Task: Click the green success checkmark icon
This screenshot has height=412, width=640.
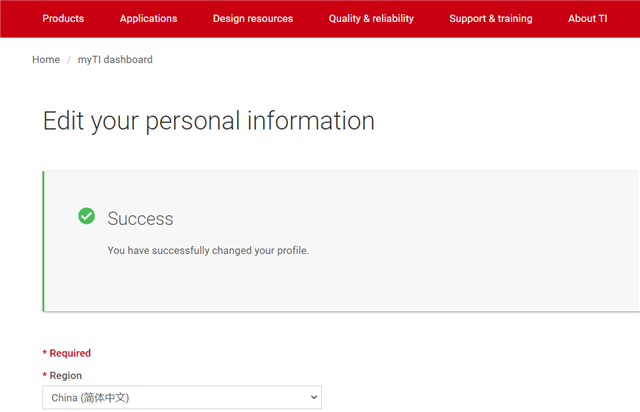Action: (x=87, y=216)
